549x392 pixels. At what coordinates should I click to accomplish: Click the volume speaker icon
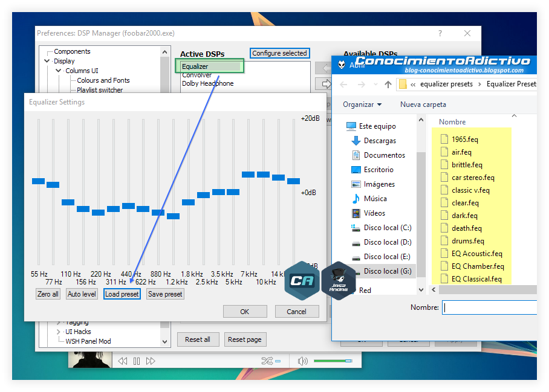(x=302, y=361)
